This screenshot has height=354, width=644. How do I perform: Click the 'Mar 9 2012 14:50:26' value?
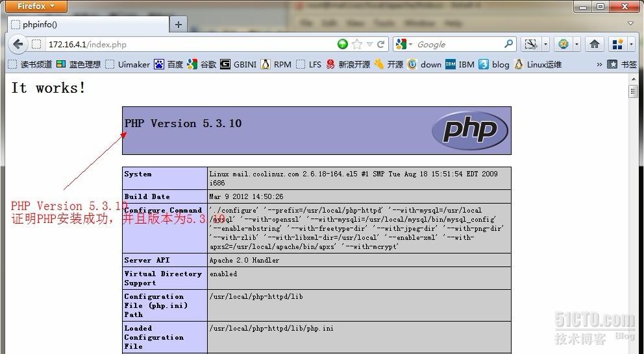[x=246, y=196]
